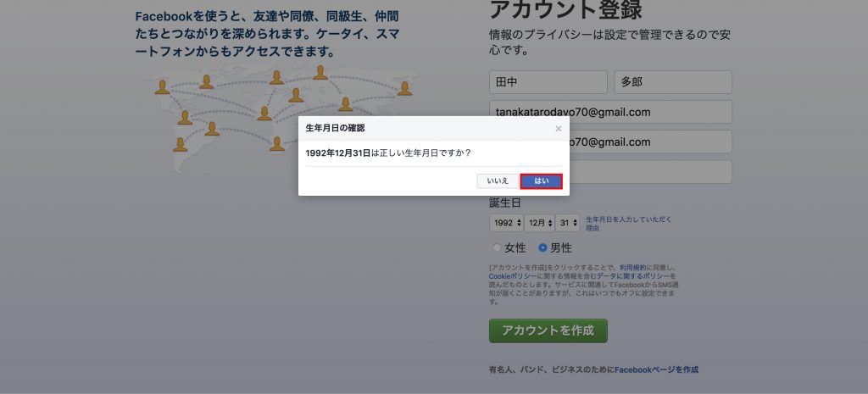Image resolution: width=868 pixels, height=394 pixels.
Task: Open the 利用規約 terms link
Action: pos(632,267)
